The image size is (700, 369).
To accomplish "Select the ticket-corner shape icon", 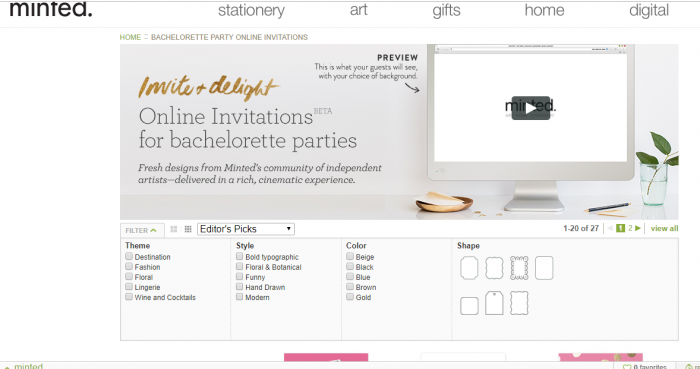I will 469,268.
